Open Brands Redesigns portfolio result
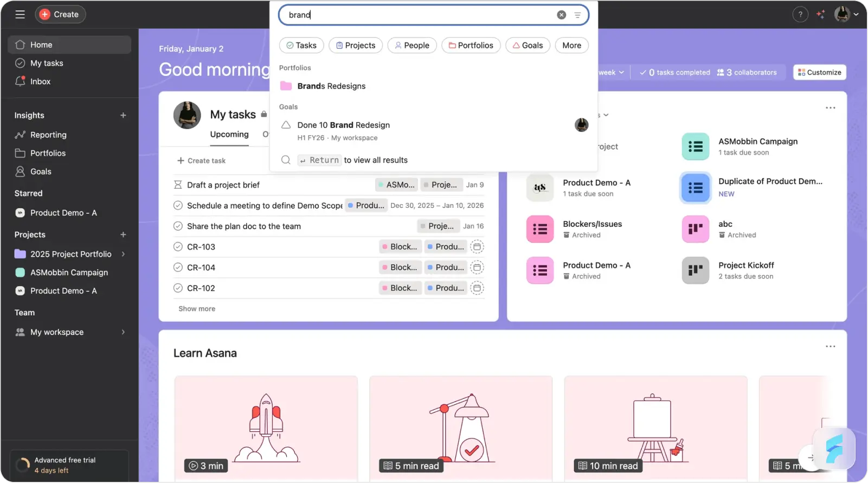 click(434, 86)
